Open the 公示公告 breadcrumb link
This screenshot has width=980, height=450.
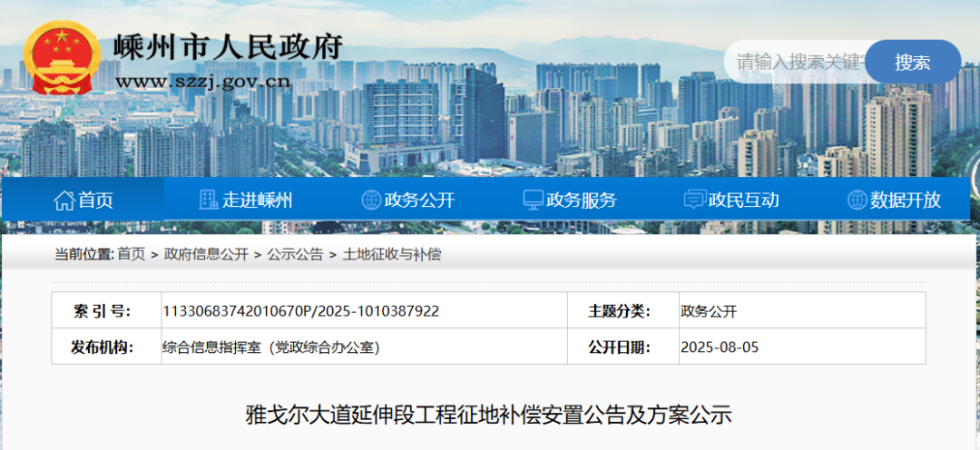295,255
